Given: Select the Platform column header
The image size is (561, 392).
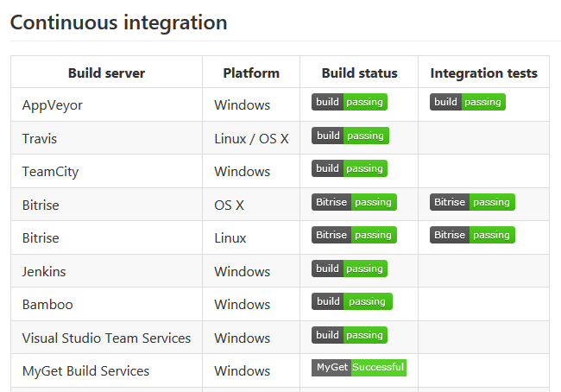Looking at the screenshot, I should [251, 73].
